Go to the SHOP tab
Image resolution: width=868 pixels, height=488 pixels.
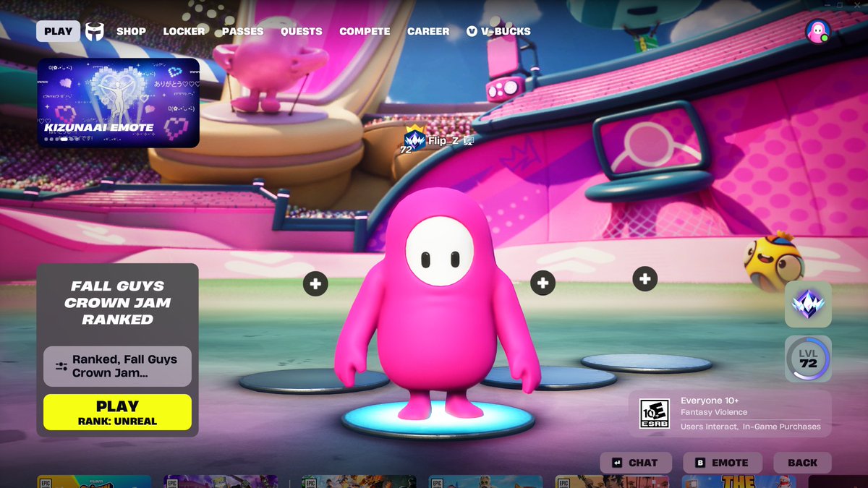pos(132,31)
